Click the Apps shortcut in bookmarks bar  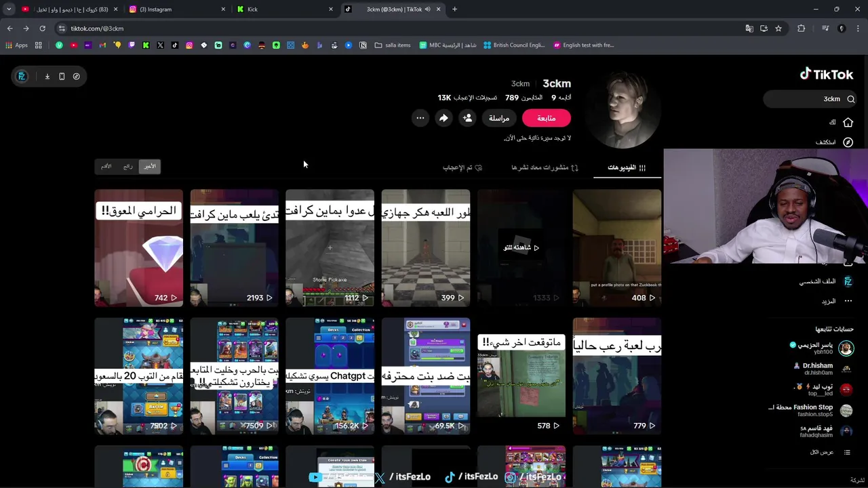[16, 45]
